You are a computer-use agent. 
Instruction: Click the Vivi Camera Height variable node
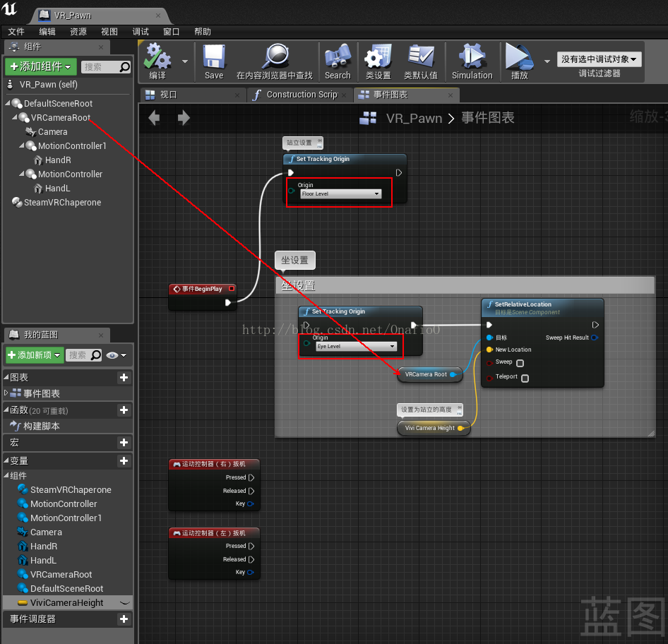[434, 428]
